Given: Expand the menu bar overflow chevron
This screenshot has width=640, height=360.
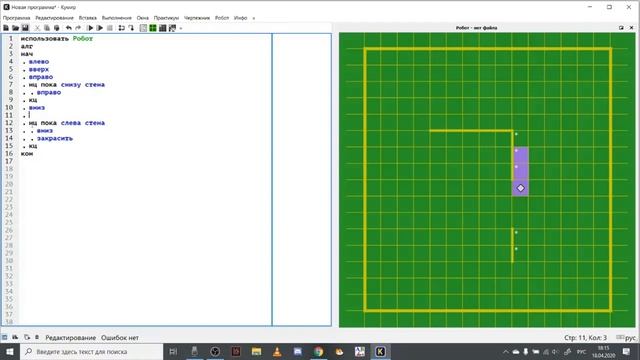Looking at the screenshot, I should point(253,18).
